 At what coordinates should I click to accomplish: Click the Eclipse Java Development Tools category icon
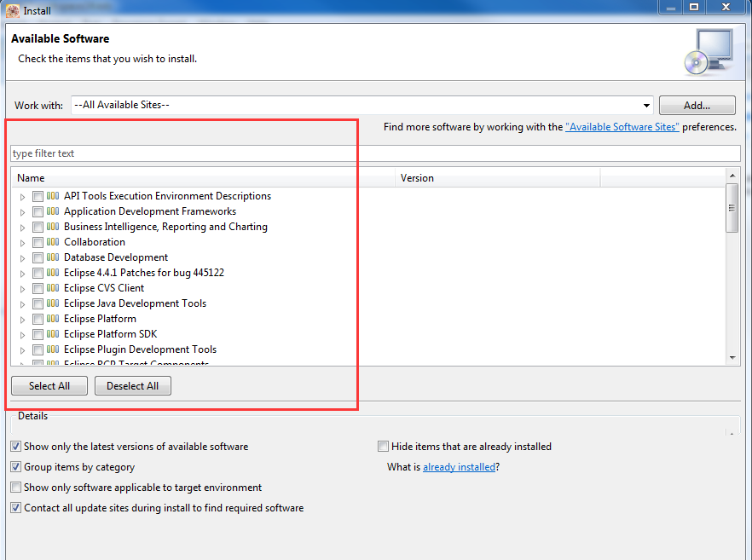[x=53, y=303]
